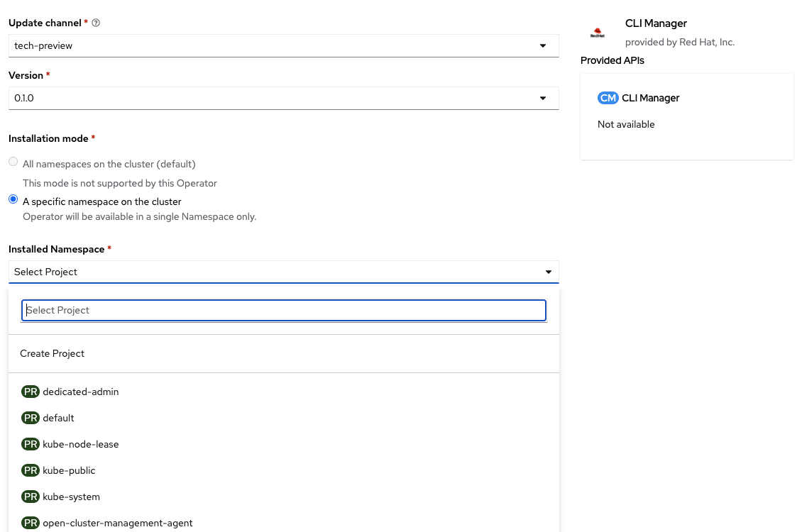Select A specific namespace on the cluster
This screenshot has width=802, height=532.
[x=13, y=200]
